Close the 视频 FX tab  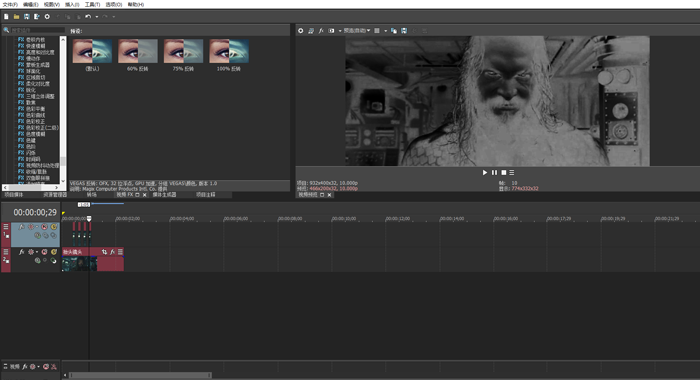click(x=145, y=195)
